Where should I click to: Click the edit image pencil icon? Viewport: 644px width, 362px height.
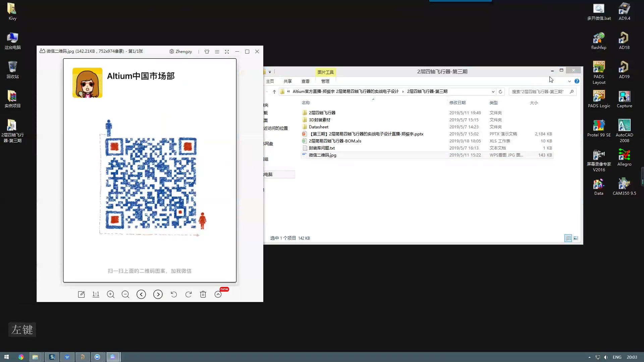(x=81, y=294)
